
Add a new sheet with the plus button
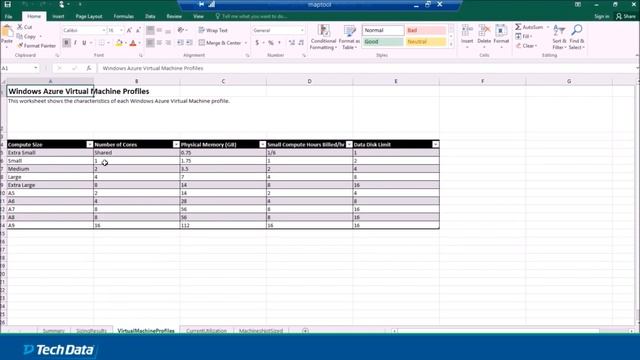[x=305, y=331]
